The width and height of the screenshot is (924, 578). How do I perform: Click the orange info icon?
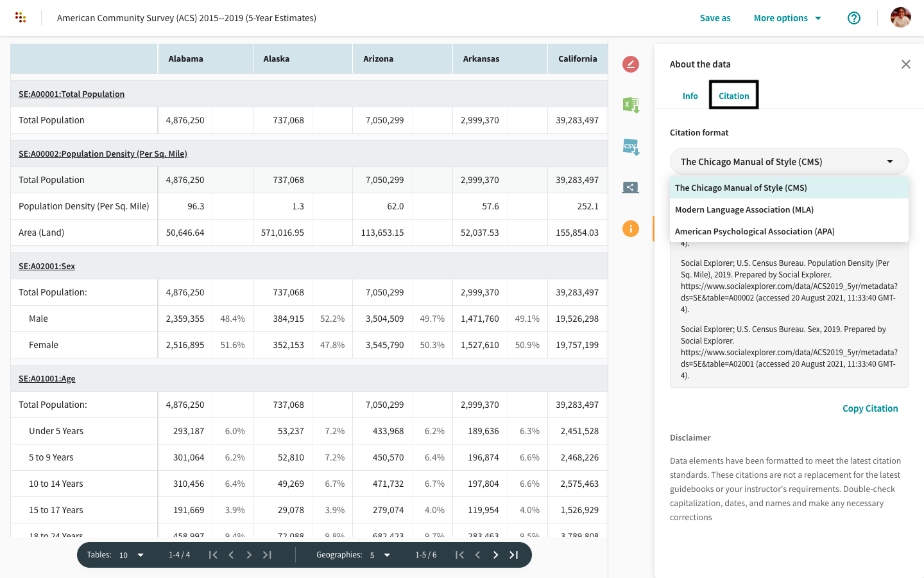631,229
